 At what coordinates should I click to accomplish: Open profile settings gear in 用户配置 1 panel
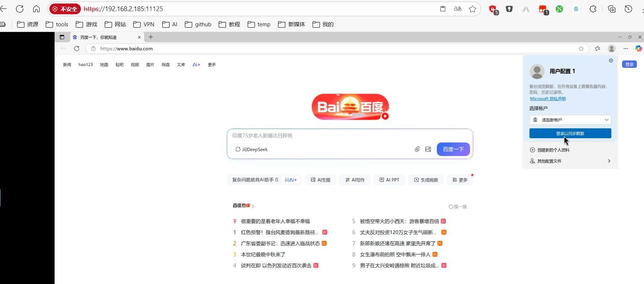tap(611, 60)
